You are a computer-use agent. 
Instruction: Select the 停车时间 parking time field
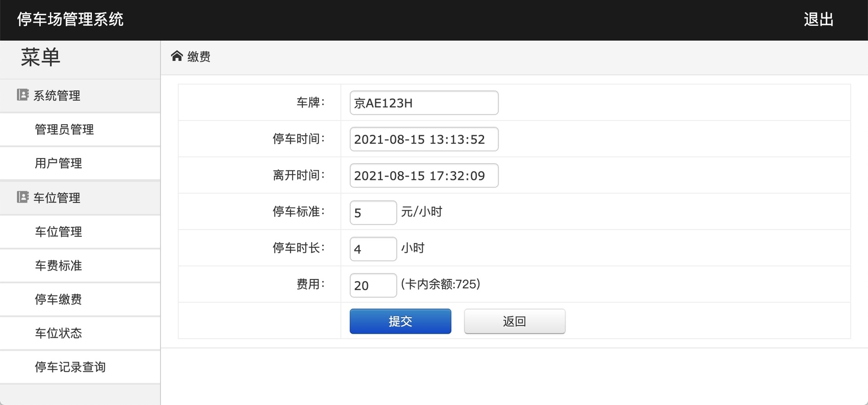tap(423, 139)
